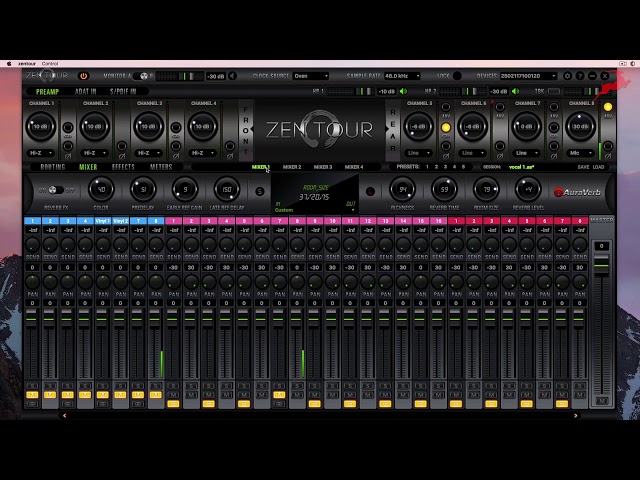This screenshot has width=640, height=480.
Task: Enable 48V phantom power on Channel 6
Action: click(500, 107)
